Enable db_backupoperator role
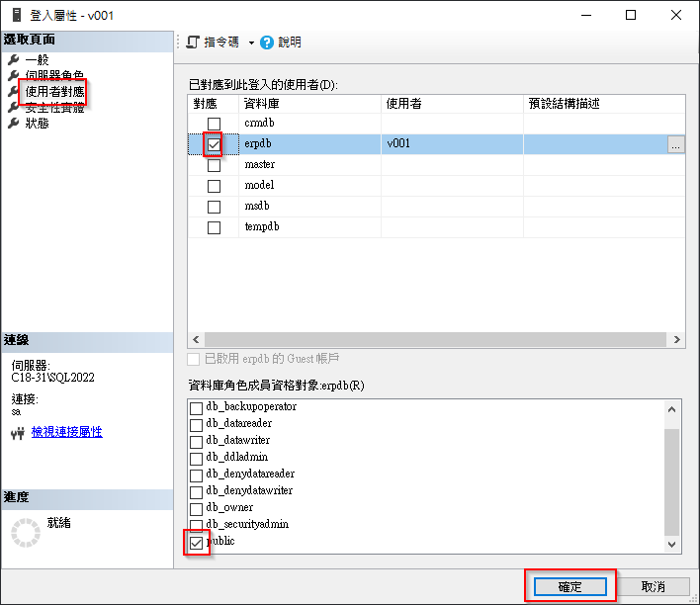Screen dimensions: 700x605 tap(196, 408)
